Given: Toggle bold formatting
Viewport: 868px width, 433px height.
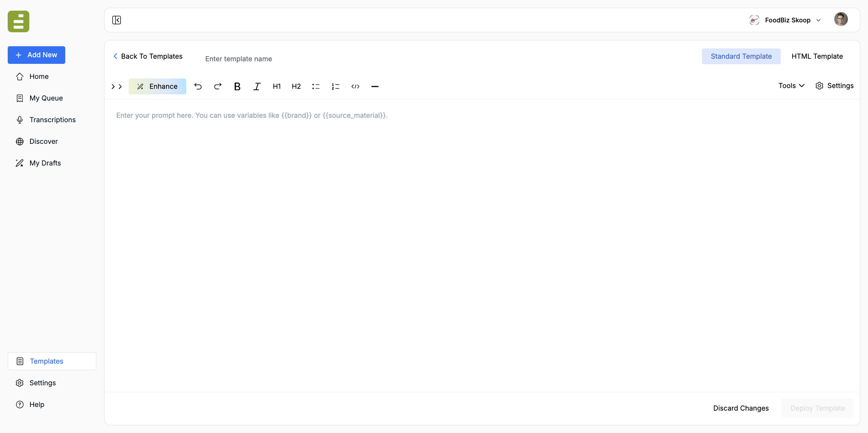Looking at the screenshot, I should pos(237,86).
